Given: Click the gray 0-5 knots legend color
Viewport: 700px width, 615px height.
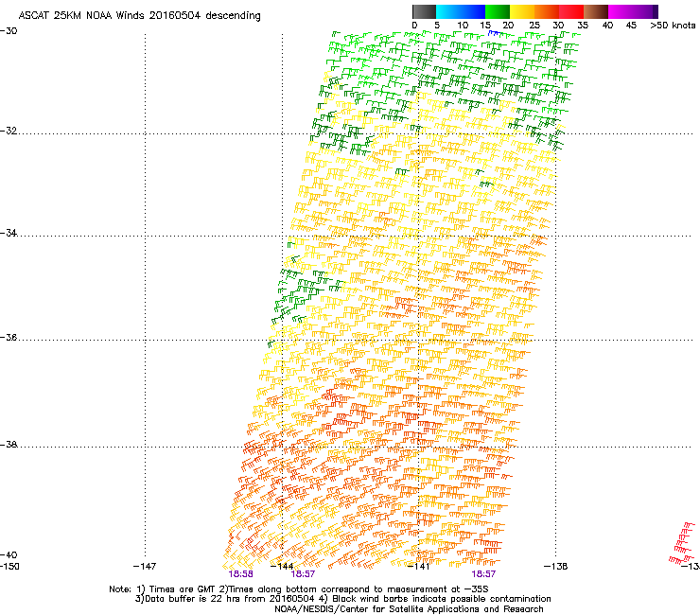Looking at the screenshot, I should click(x=424, y=11).
